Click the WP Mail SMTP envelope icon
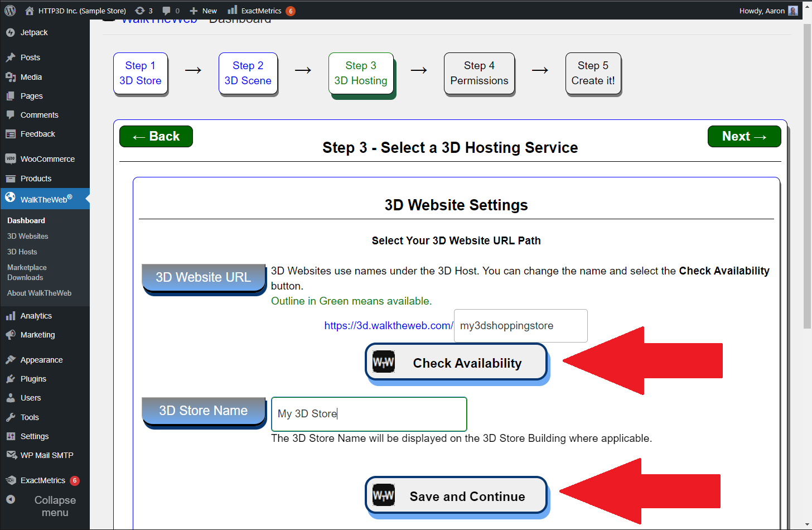 pos(11,455)
